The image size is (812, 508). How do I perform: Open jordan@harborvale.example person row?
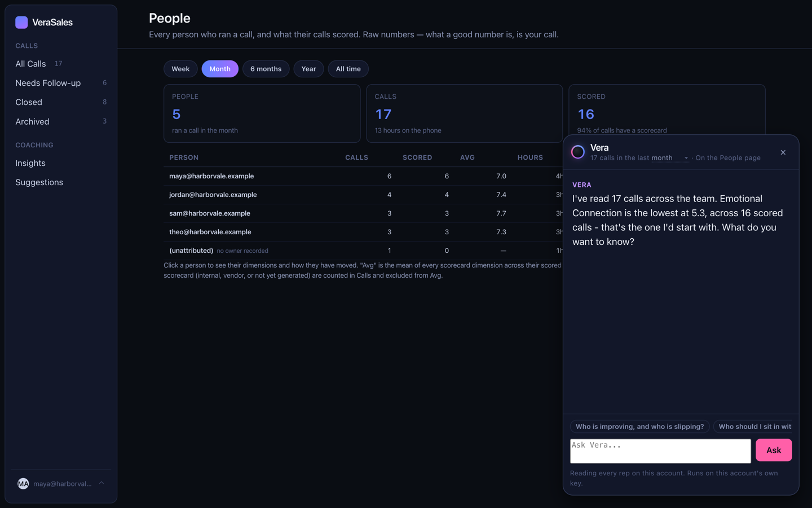363,195
